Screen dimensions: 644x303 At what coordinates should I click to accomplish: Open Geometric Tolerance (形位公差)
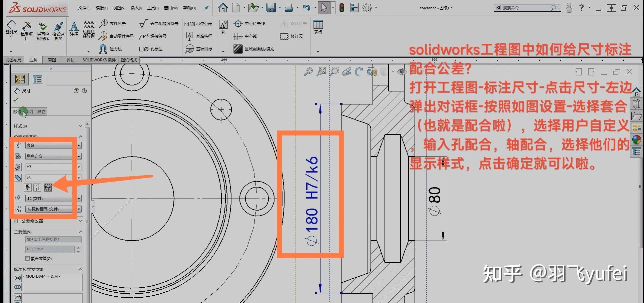click(x=198, y=23)
